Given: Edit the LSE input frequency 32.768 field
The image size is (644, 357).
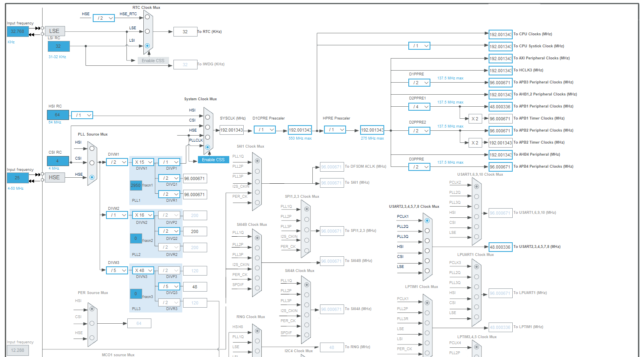Looking at the screenshot, I should coord(17,31).
